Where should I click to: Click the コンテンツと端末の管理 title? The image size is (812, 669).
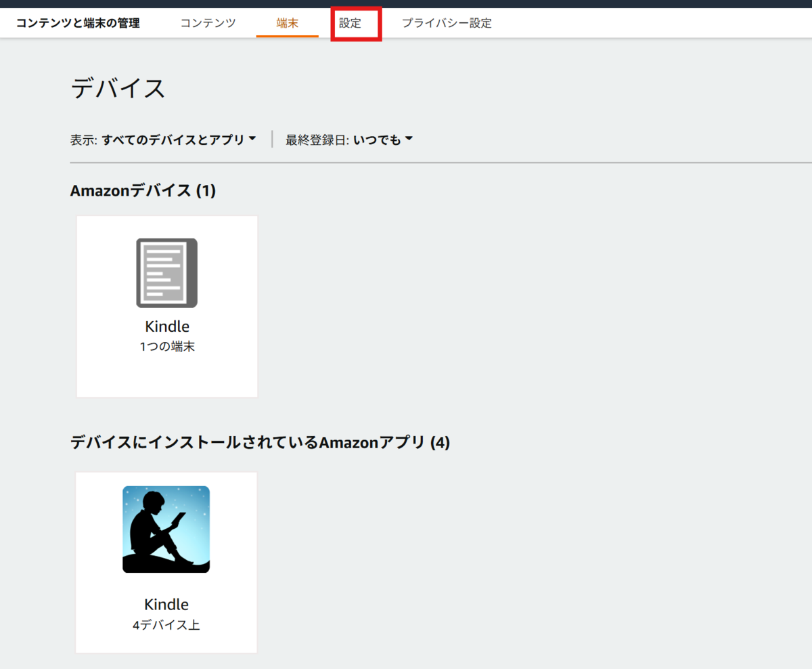78,23
